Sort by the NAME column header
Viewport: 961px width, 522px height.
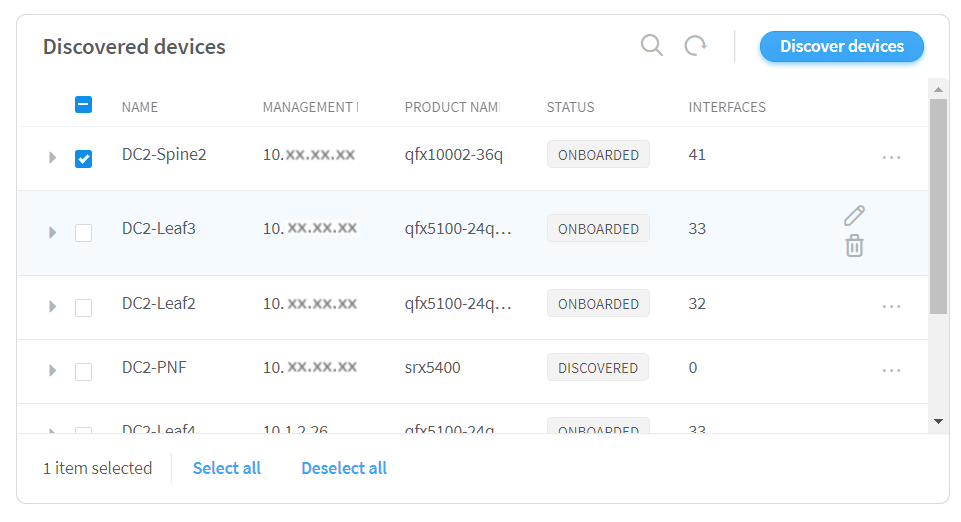point(140,107)
